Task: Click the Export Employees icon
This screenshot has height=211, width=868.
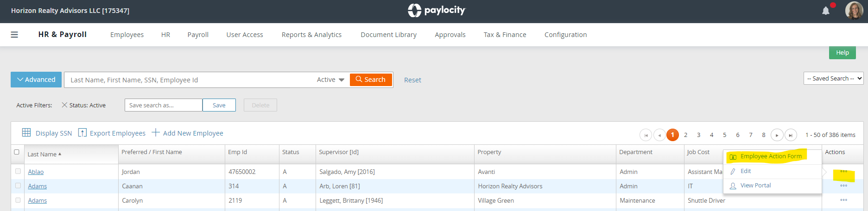Action: (82, 133)
